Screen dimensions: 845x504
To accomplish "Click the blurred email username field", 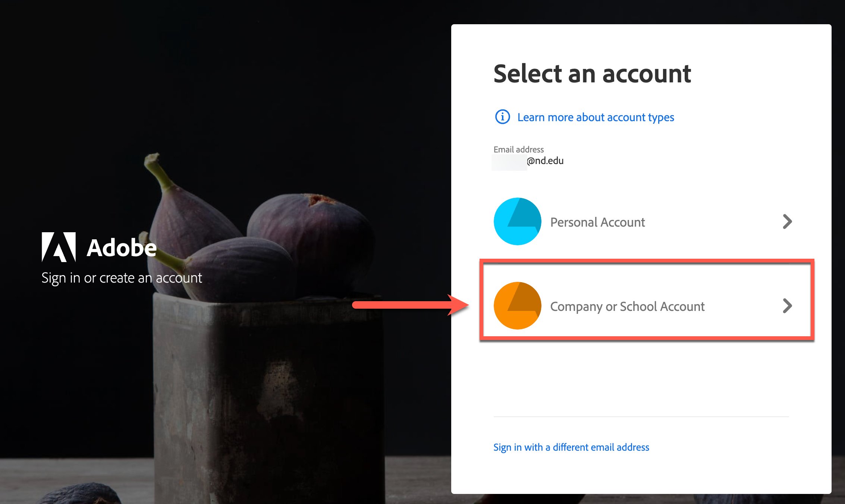I will coord(509,162).
